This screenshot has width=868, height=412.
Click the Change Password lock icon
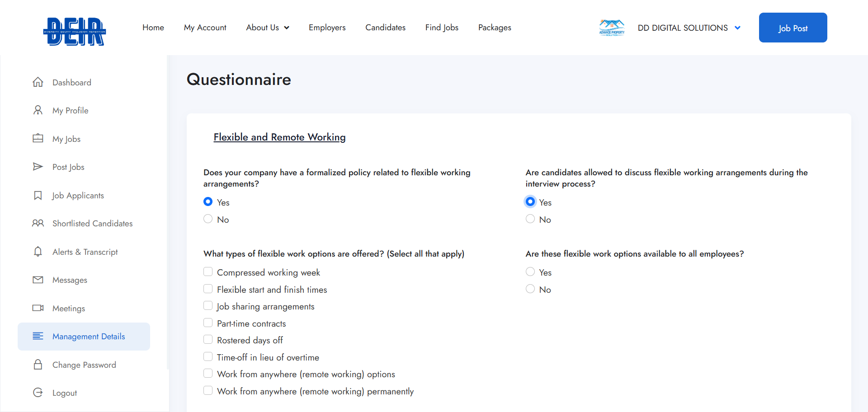point(38,365)
